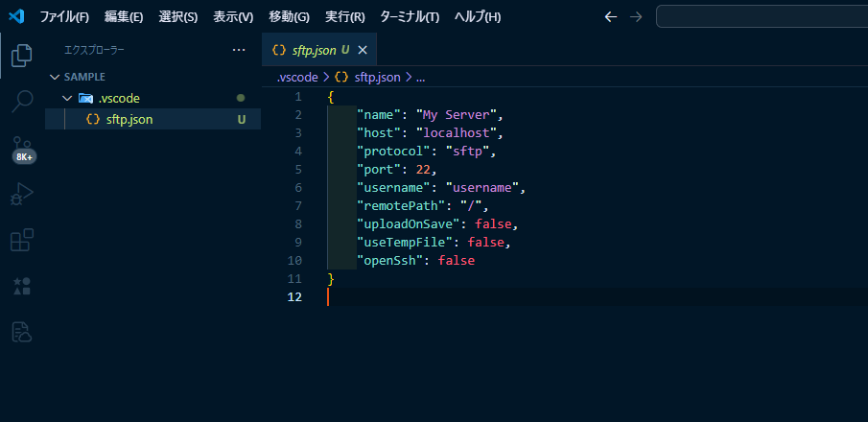Select the sftp.json editor tab

tap(319, 50)
